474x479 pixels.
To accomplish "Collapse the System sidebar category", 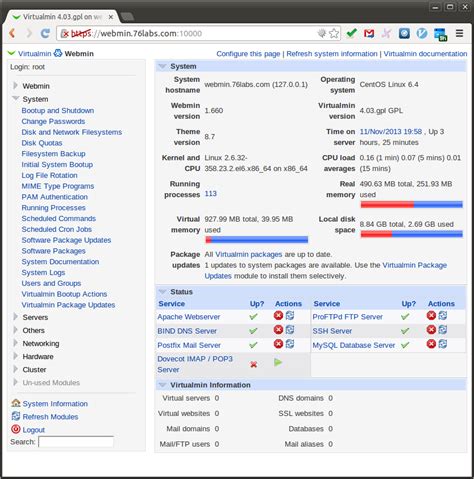I will point(15,98).
